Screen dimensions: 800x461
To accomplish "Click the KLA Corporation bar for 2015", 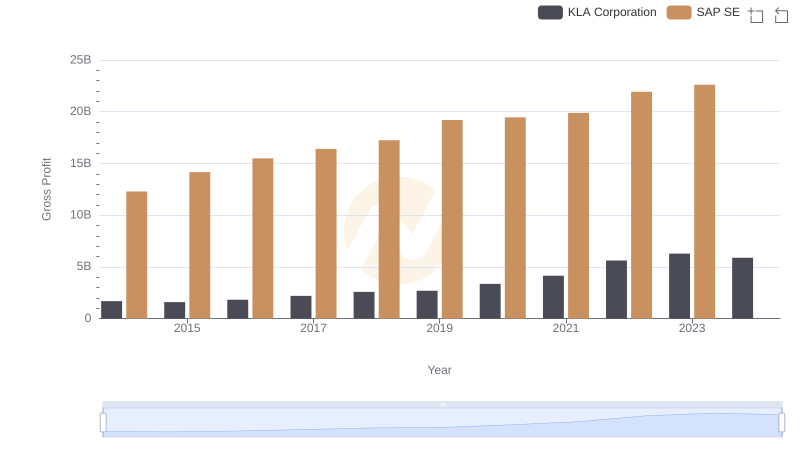I will [174, 310].
